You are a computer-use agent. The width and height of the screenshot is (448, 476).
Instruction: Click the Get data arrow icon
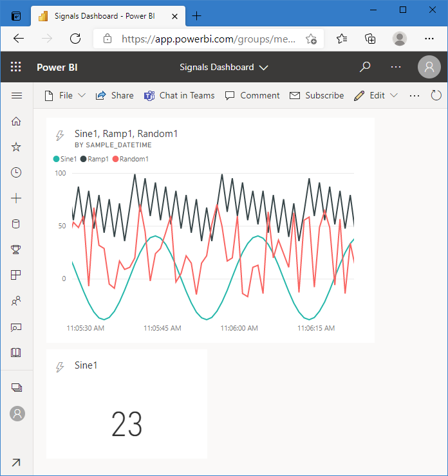click(x=16, y=462)
